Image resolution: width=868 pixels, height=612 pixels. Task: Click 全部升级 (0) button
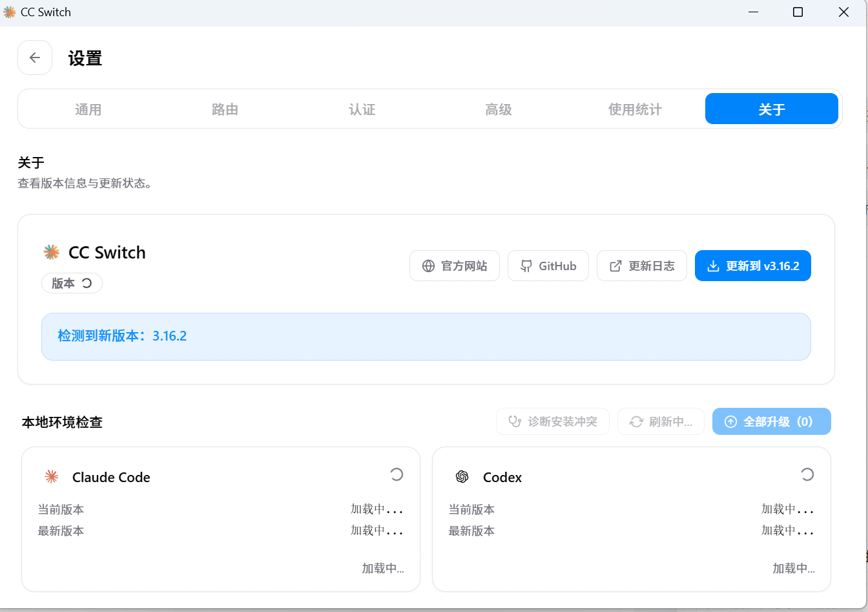pos(772,421)
